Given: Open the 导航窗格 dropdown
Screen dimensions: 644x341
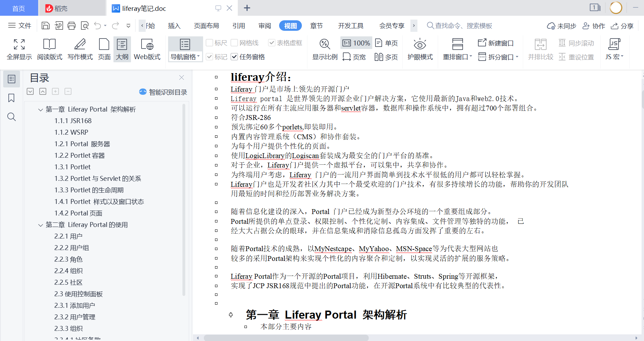Looking at the screenshot, I should point(185,57).
